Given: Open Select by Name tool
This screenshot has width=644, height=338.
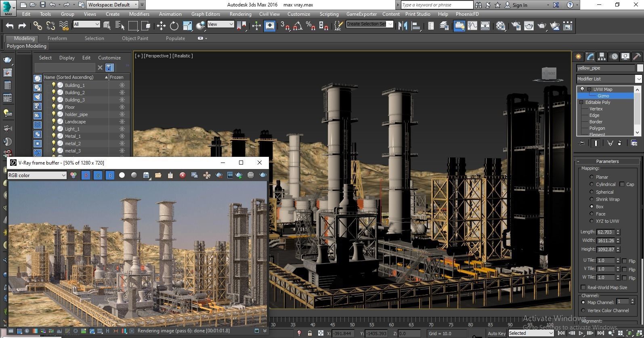Looking at the screenshot, I should [120, 26].
